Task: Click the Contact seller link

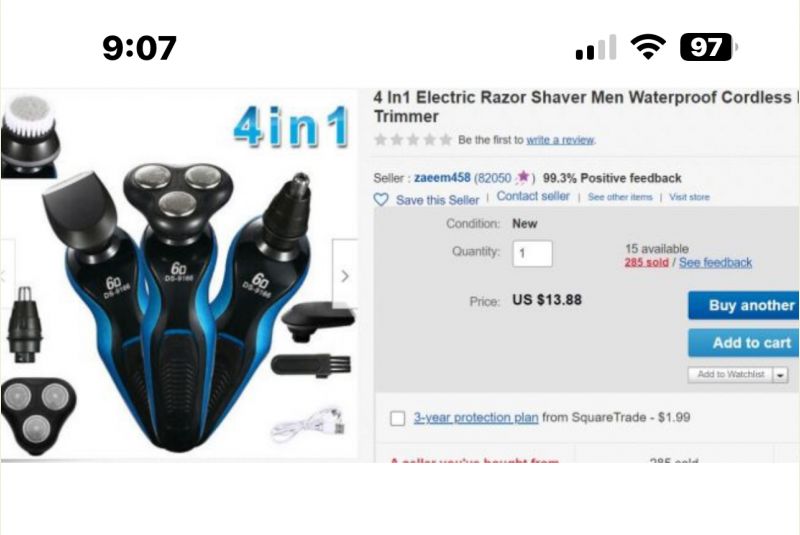Action: click(533, 196)
